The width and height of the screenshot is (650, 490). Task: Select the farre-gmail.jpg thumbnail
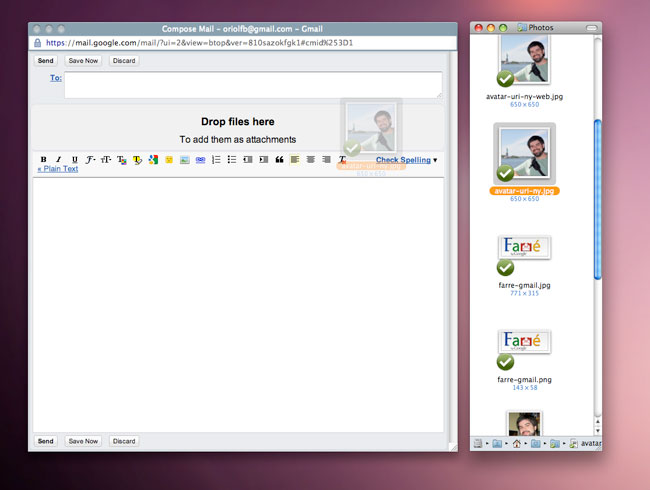(524, 247)
